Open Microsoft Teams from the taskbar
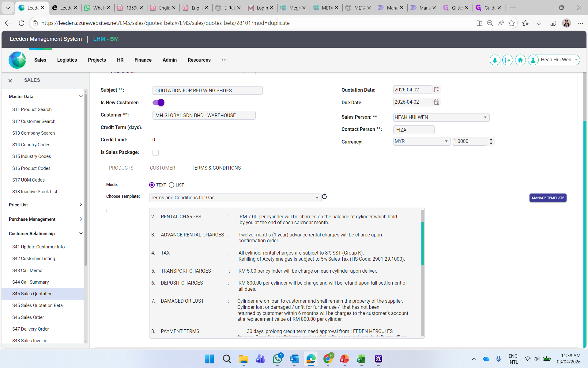The width and height of the screenshot is (588, 368). tap(260, 359)
